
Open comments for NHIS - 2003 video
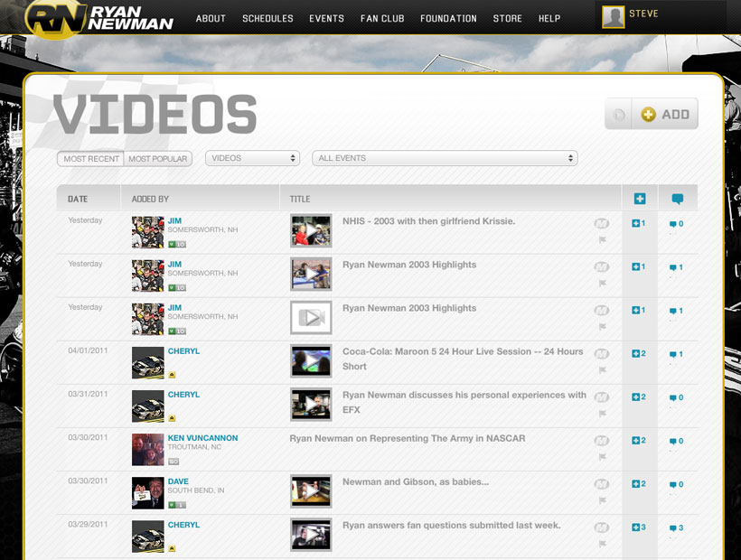[676, 224]
